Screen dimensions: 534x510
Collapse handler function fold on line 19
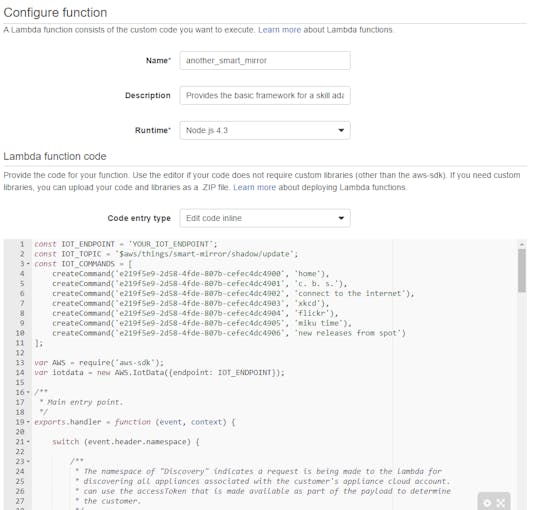28,422
